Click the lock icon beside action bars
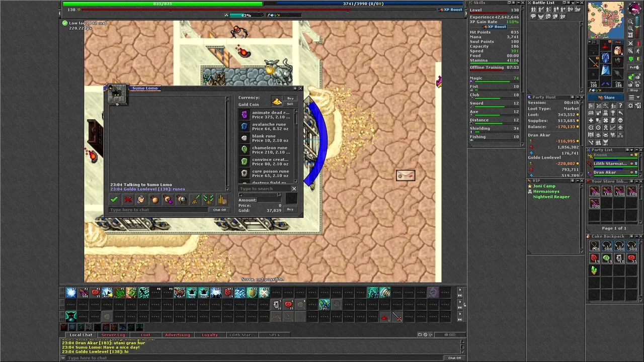 pyautogui.click(x=465, y=304)
